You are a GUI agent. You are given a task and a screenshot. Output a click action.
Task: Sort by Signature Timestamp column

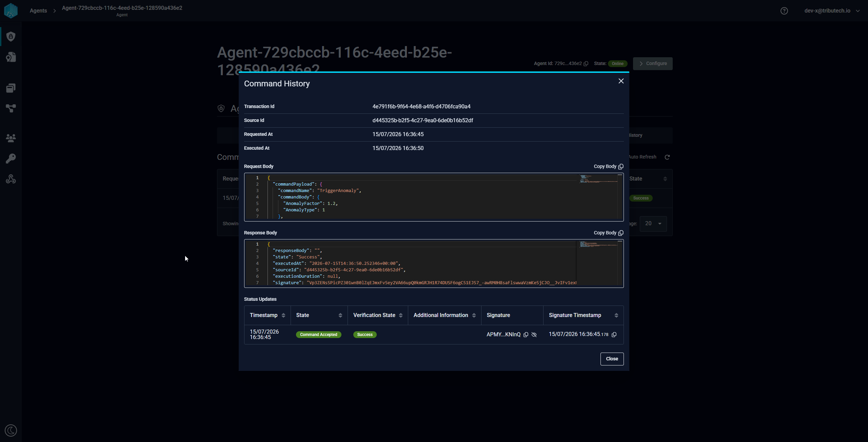tap(616, 315)
